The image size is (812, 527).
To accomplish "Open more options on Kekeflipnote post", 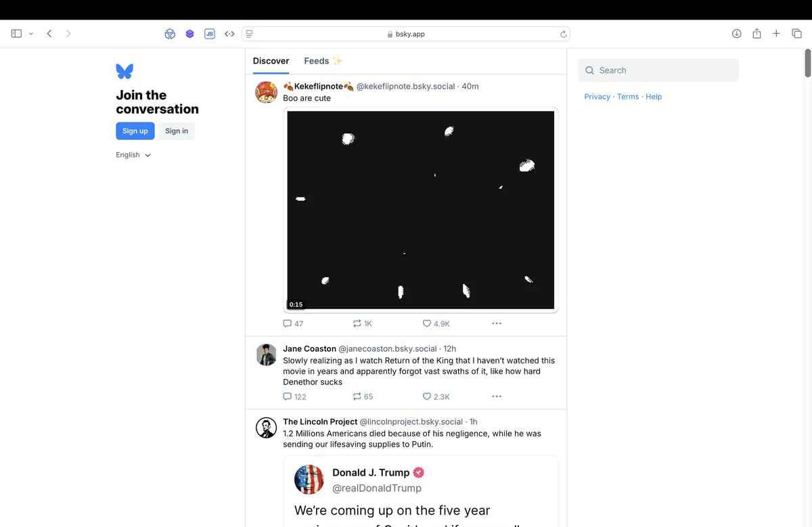I will (497, 323).
